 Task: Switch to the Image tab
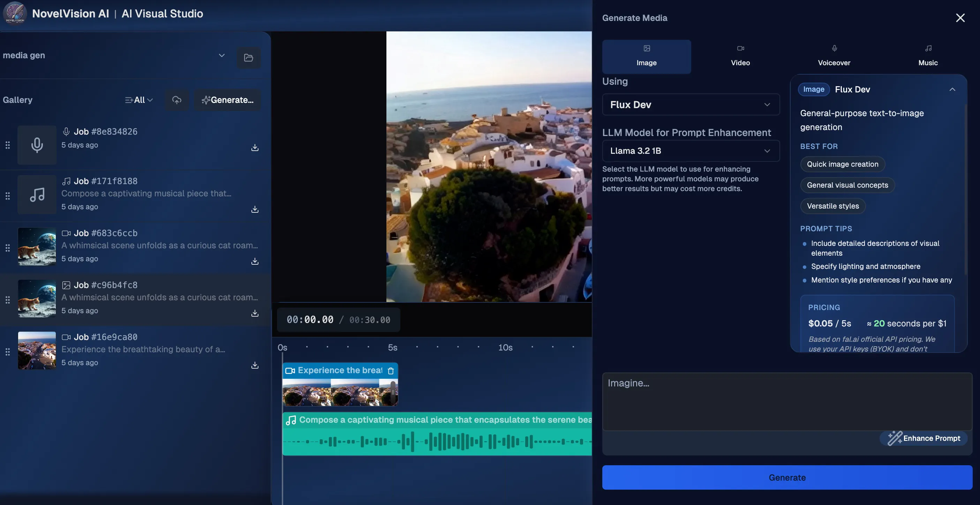click(646, 56)
